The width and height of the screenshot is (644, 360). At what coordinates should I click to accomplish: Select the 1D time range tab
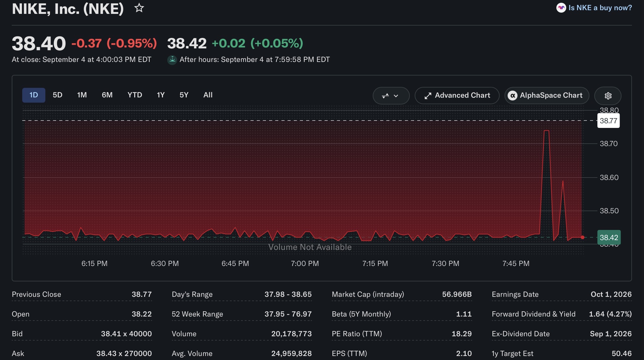(34, 95)
